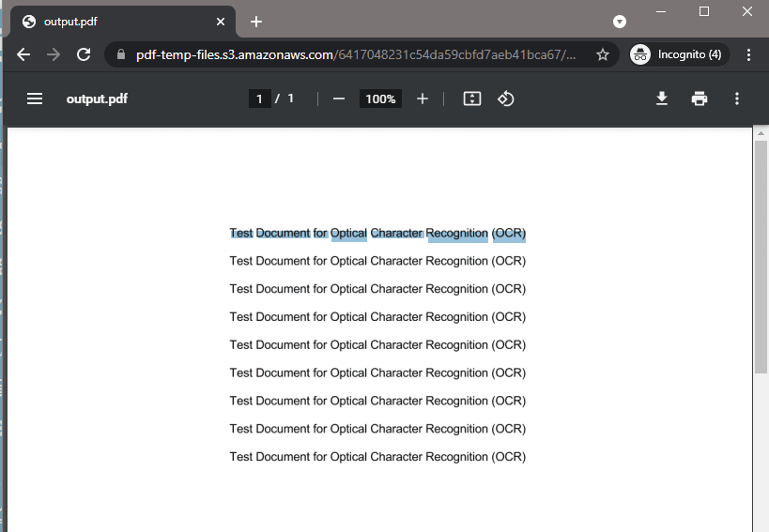Open PDF viewer more actions menu
The width and height of the screenshot is (769, 532).
pos(737,99)
